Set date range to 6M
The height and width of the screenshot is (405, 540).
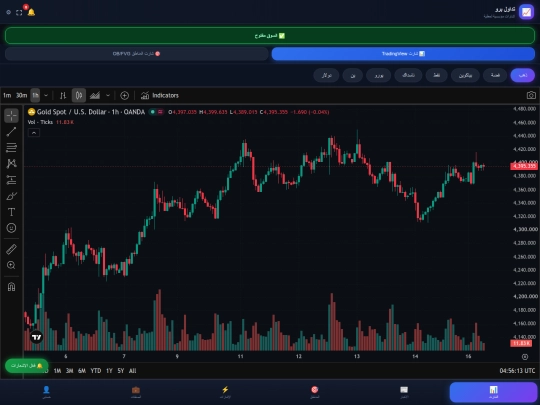(82, 371)
